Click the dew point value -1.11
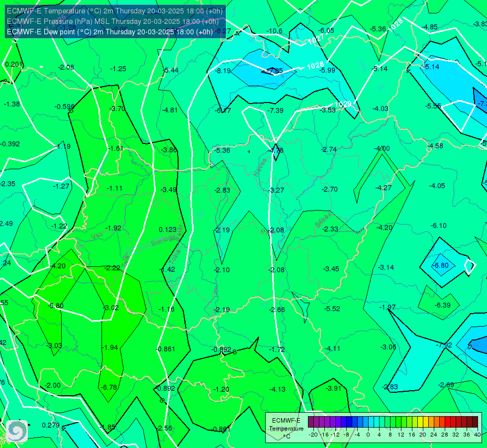Image resolution: width=487 pixels, height=448 pixels. point(114,188)
